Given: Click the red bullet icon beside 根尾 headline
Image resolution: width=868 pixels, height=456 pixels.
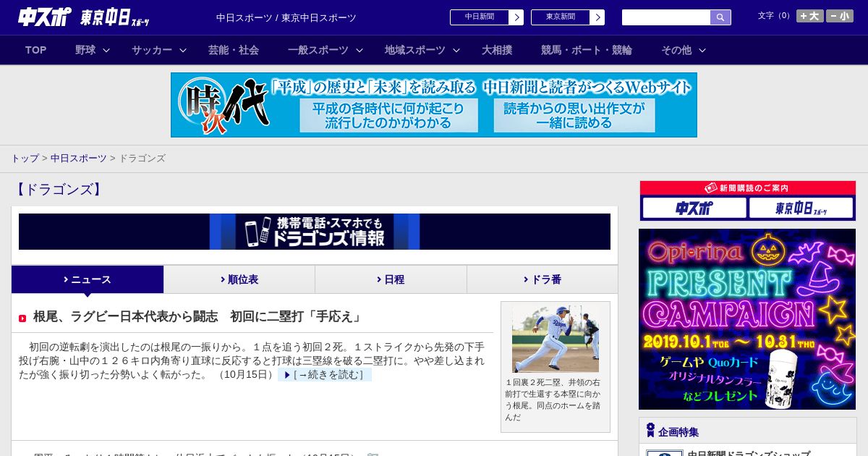Looking at the screenshot, I should 22,318.
